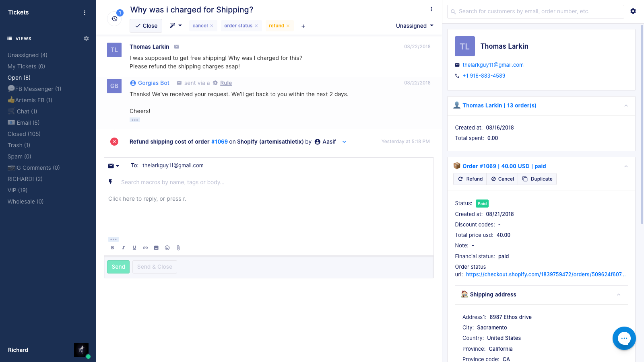Open the Thomas Larkin 13 order(s) link
The height and width of the screenshot is (362, 644).
pos(499,105)
